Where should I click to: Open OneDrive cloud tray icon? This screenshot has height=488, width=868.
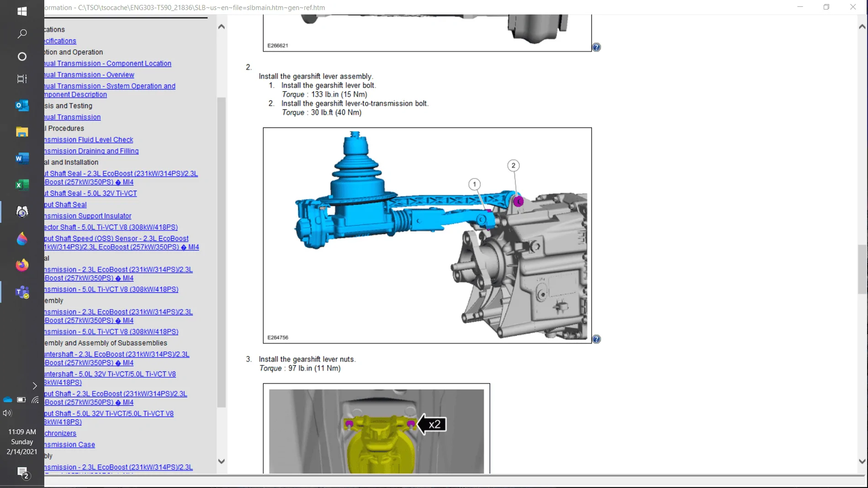point(8,400)
